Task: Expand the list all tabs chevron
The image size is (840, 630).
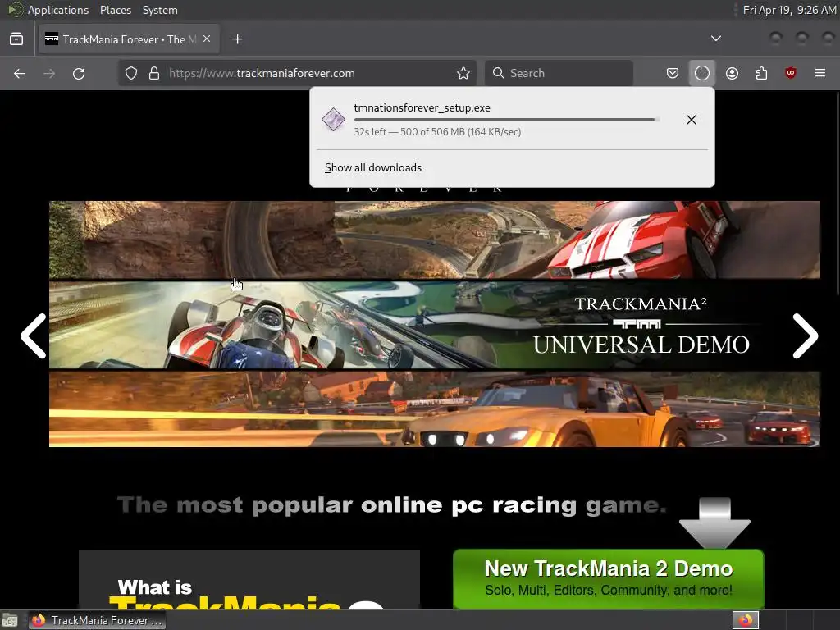Action: pos(715,39)
